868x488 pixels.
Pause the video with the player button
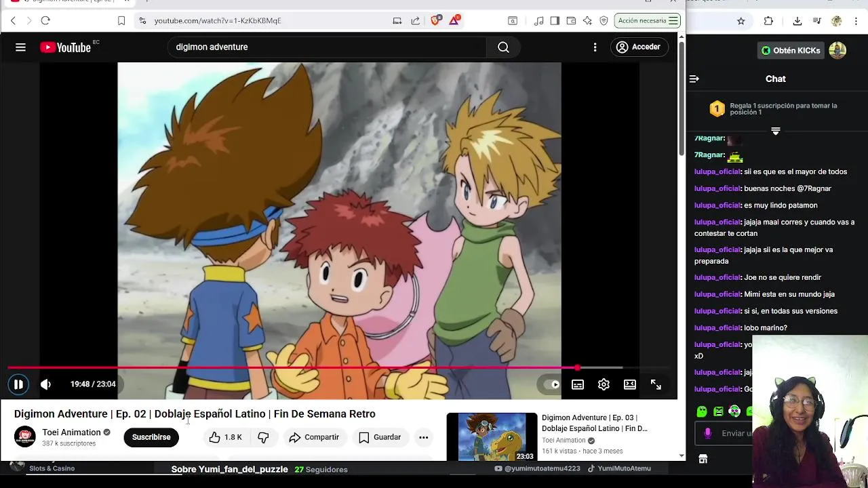tap(18, 384)
